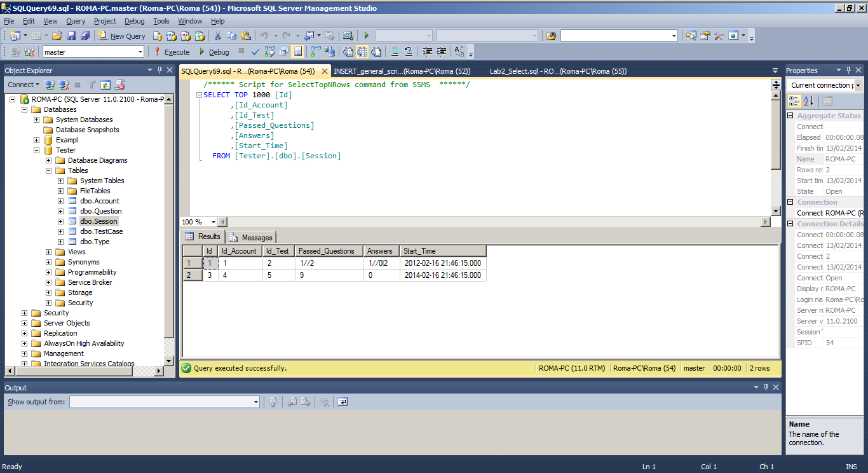Select the dbo.TestCase table

(x=102, y=231)
